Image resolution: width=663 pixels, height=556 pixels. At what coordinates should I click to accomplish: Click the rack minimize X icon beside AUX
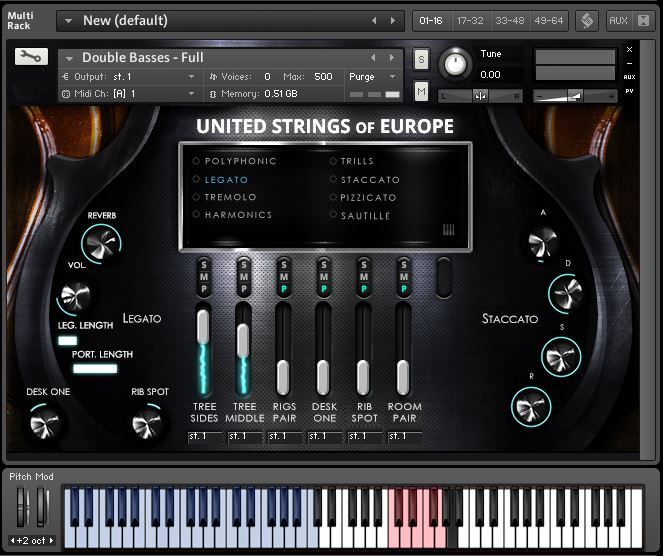(643, 21)
